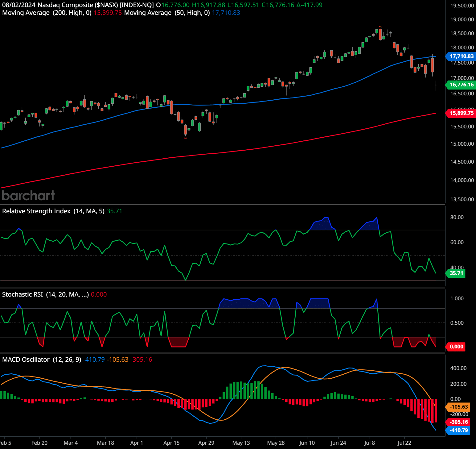Click the 19,500.00 price axis label
The height and width of the screenshot is (449, 476).
(x=462, y=6)
